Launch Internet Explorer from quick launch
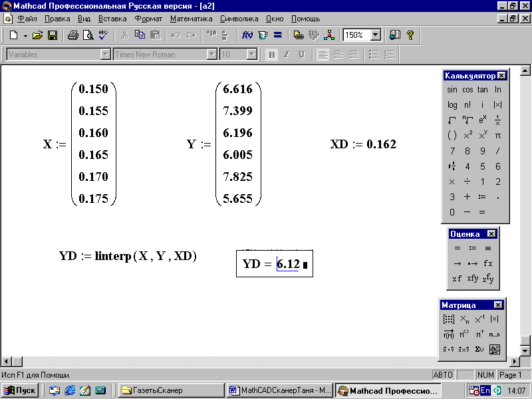The image size is (532, 399). pyautogui.click(x=70, y=390)
